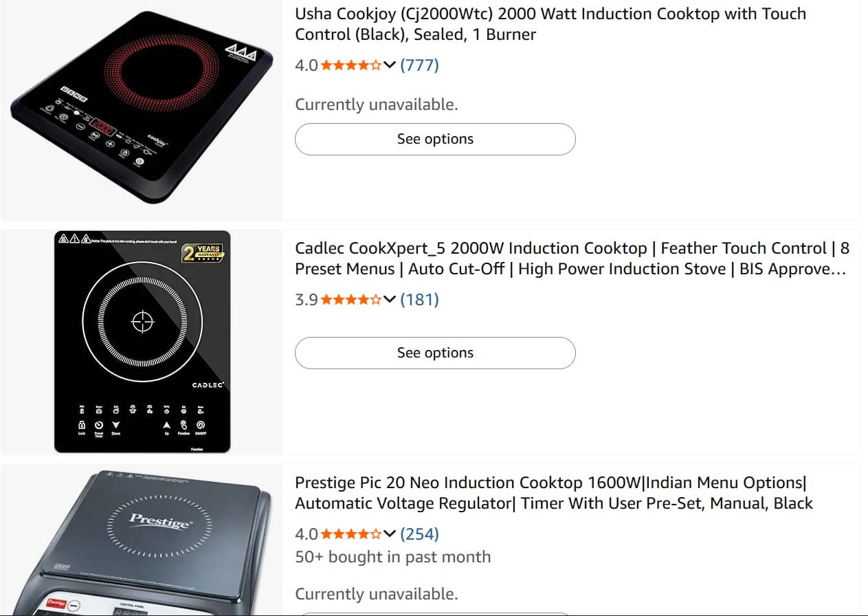The height and width of the screenshot is (616, 868).
Task: Click the Prestige Pic 20 Neo star rating icons
Action: [350, 534]
